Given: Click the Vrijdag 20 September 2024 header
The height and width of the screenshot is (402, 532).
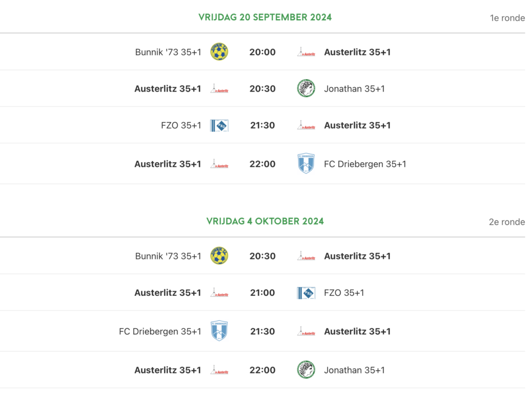Looking at the screenshot, I should click(x=265, y=17).
